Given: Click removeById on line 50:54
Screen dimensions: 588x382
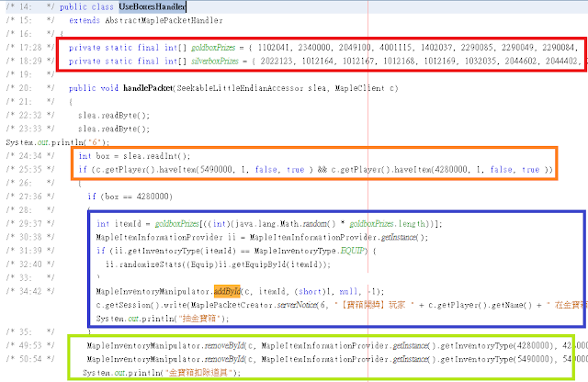Looking at the screenshot, I should (225, 359).
